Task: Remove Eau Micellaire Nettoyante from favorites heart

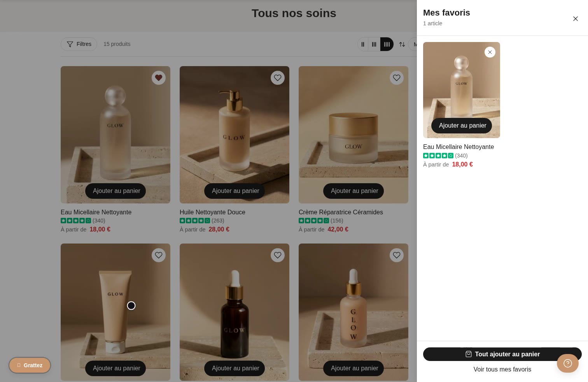Action: (159, 78)
